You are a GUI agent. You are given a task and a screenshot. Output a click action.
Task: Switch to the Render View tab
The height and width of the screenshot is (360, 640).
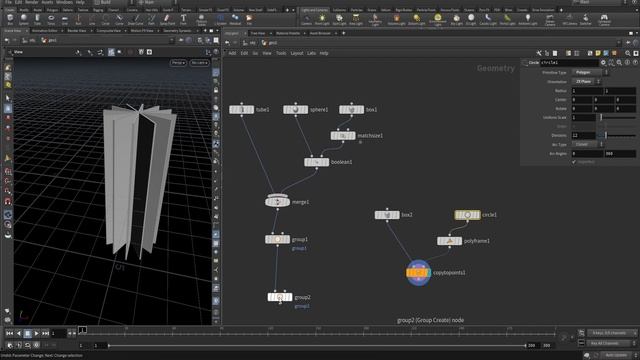77,31
